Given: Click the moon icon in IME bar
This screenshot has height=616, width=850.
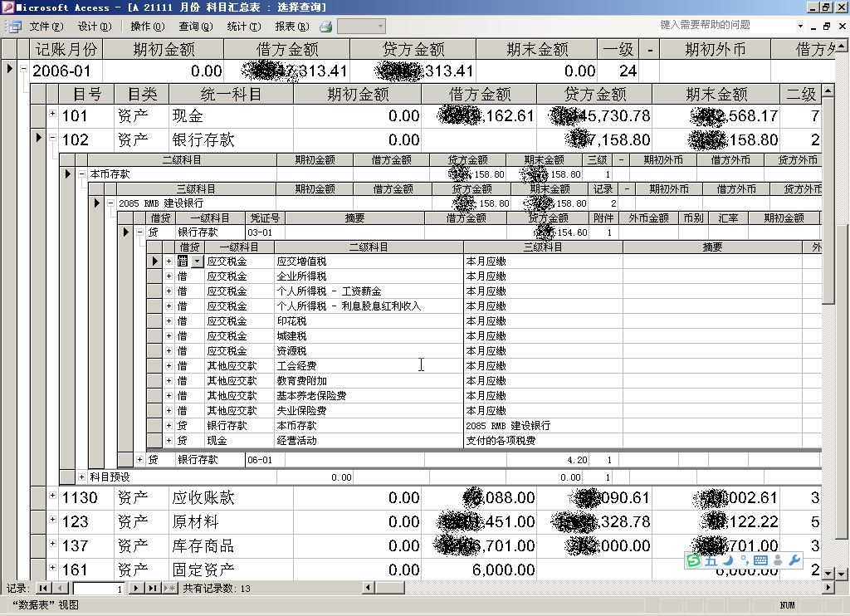Looking at the screenshot, I should coord(728,561).
